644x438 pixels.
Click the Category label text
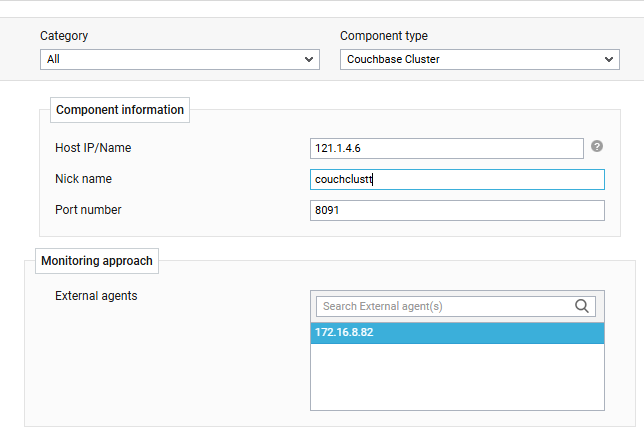coord(64,36)
